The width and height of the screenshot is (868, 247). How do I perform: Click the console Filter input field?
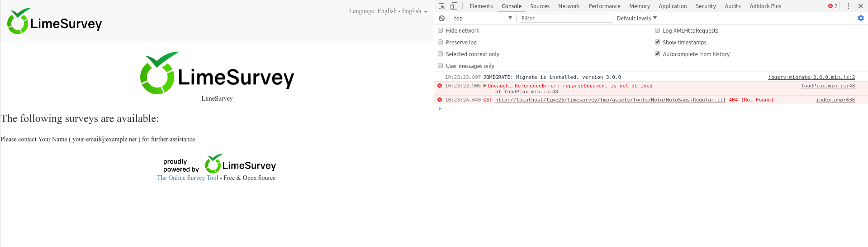coord(566,19)
